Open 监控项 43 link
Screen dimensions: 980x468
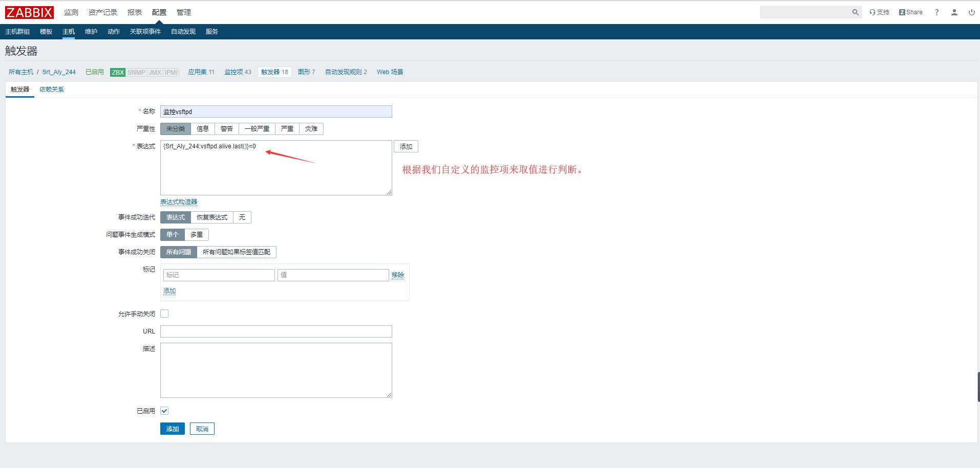click(238, 72)
